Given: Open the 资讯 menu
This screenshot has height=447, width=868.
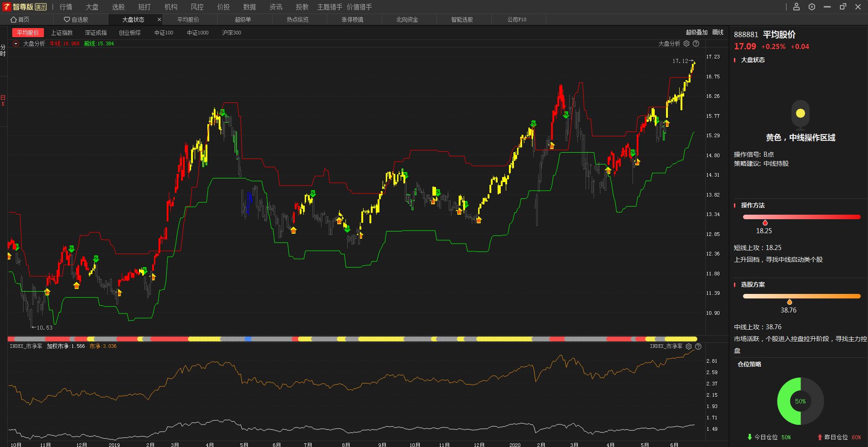Looking at the screenshot, I should point(276,7).
